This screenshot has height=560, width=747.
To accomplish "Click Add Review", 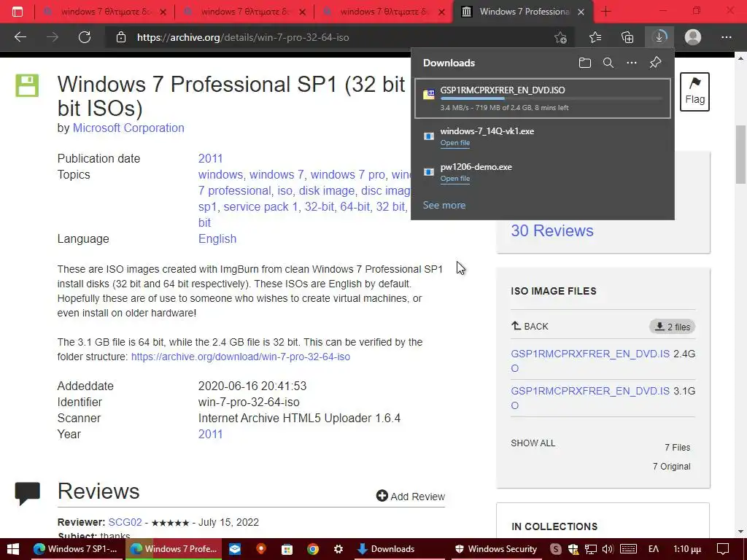I will (x=411, y=496).
